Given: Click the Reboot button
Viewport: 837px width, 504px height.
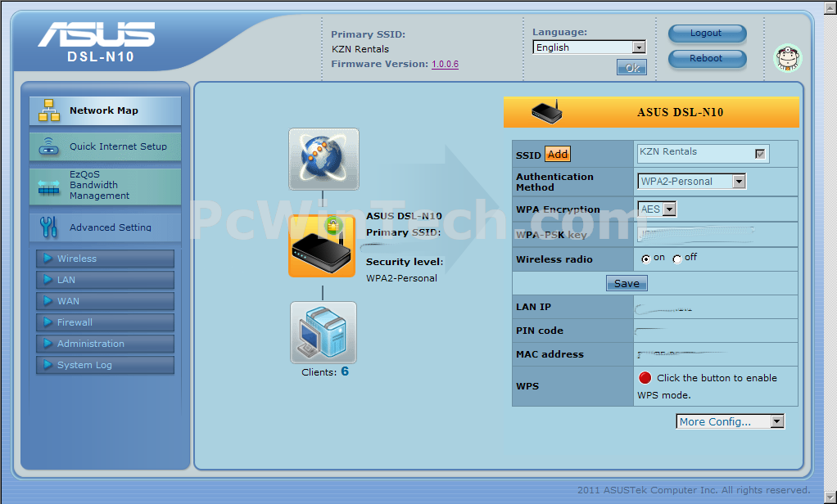Looking at the screenshot, I should tap(708, 59).
